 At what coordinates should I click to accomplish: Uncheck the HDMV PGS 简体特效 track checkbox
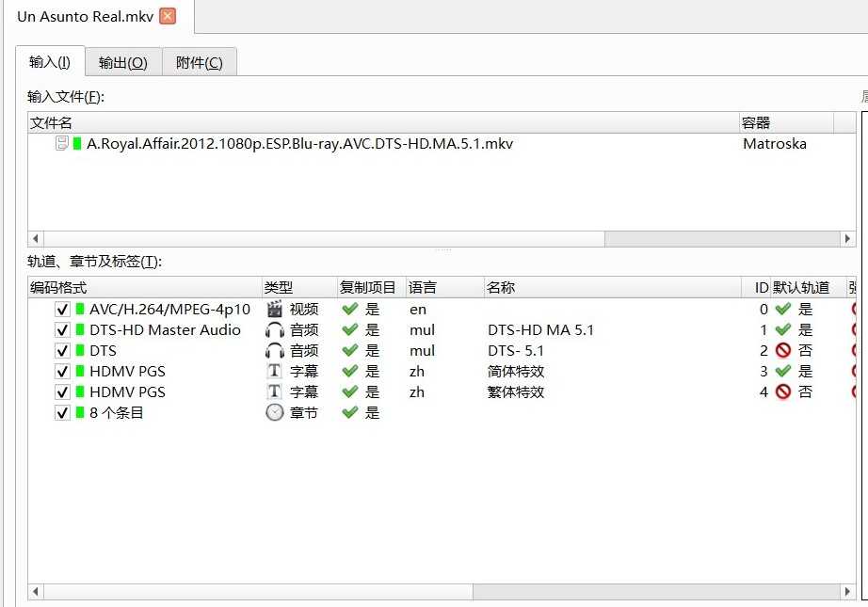pos(62,372)
